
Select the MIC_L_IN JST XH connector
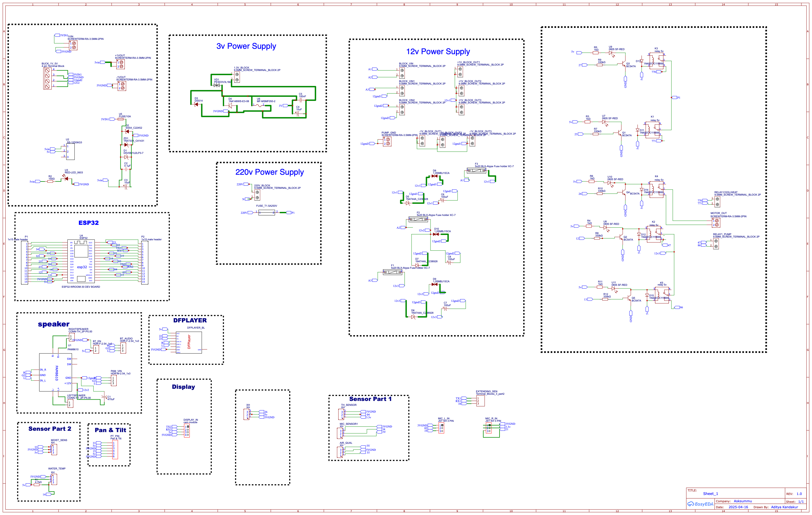coord(441,428)
